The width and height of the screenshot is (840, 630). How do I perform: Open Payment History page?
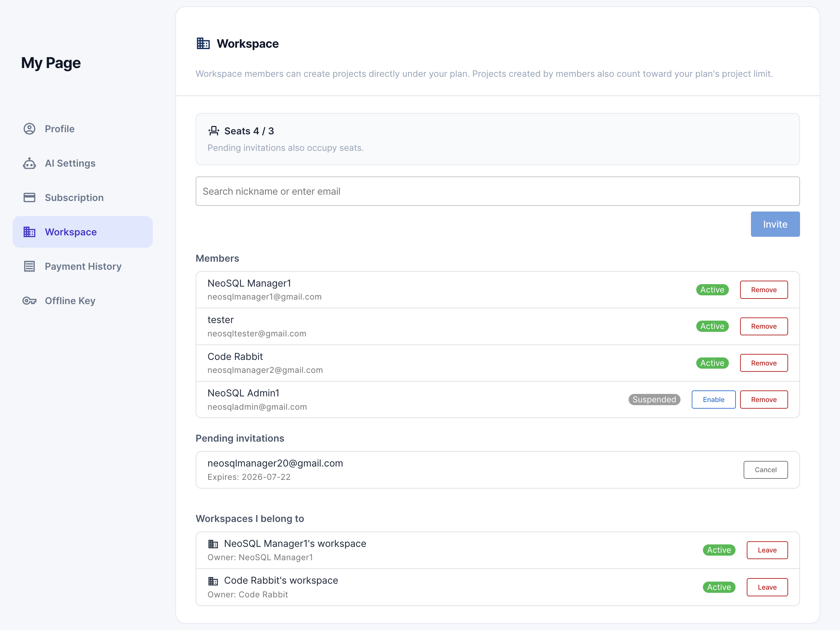[x=83, y=266]
